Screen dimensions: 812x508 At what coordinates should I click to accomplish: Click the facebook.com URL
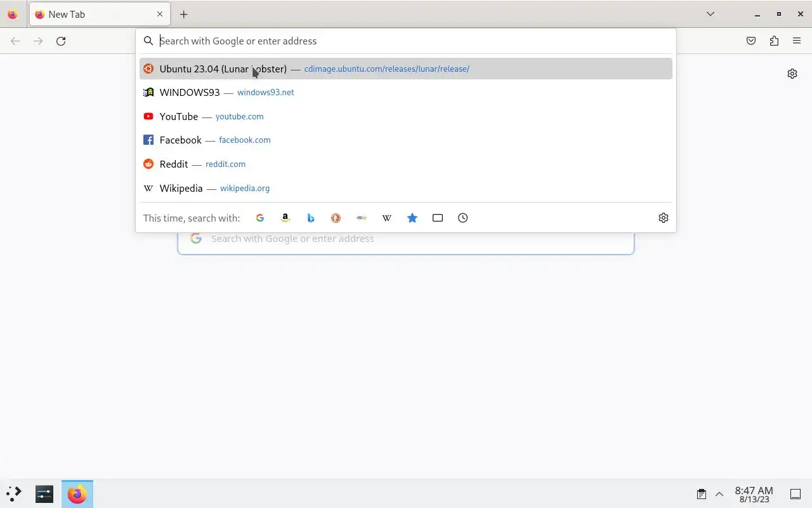[245, 140]
